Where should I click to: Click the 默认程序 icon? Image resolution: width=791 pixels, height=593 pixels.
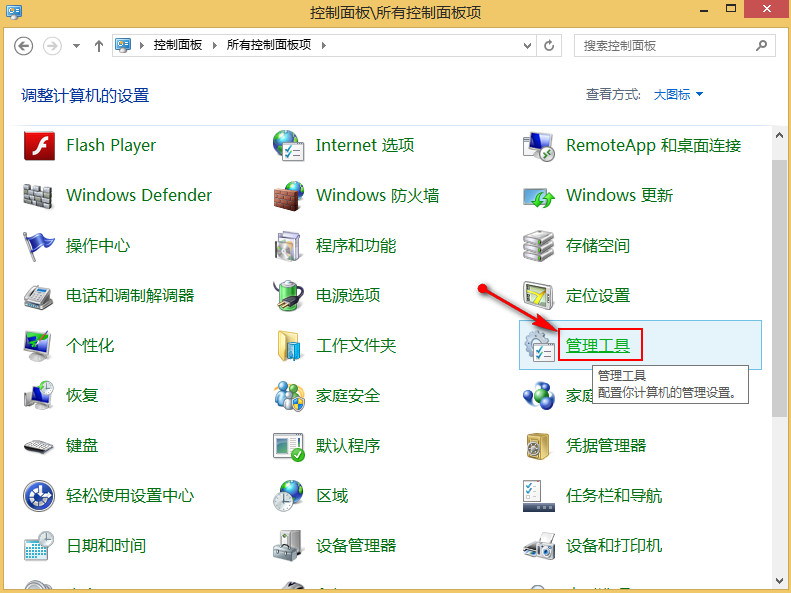point(289,447)
